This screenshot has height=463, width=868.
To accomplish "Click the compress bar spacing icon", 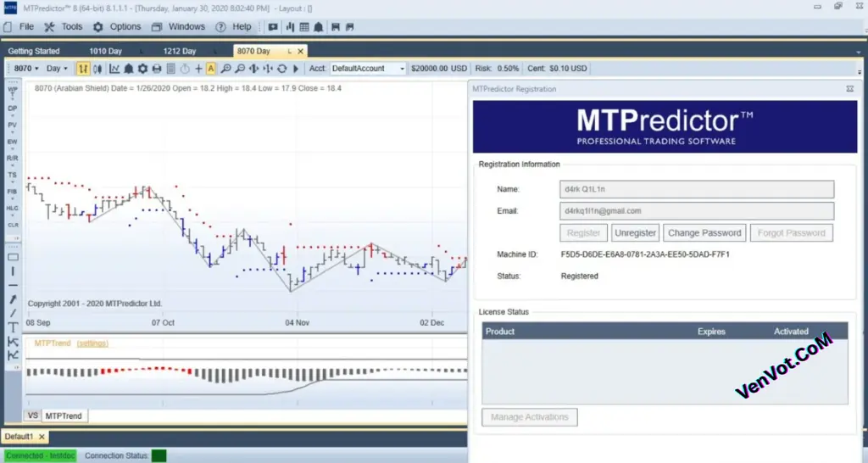I will coord(268,69).
